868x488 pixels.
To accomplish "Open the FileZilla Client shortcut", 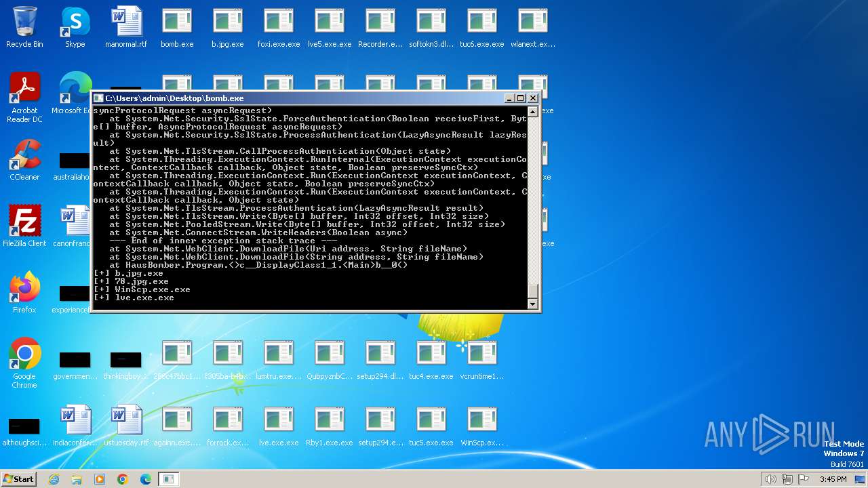I will [x=24, y=226].
